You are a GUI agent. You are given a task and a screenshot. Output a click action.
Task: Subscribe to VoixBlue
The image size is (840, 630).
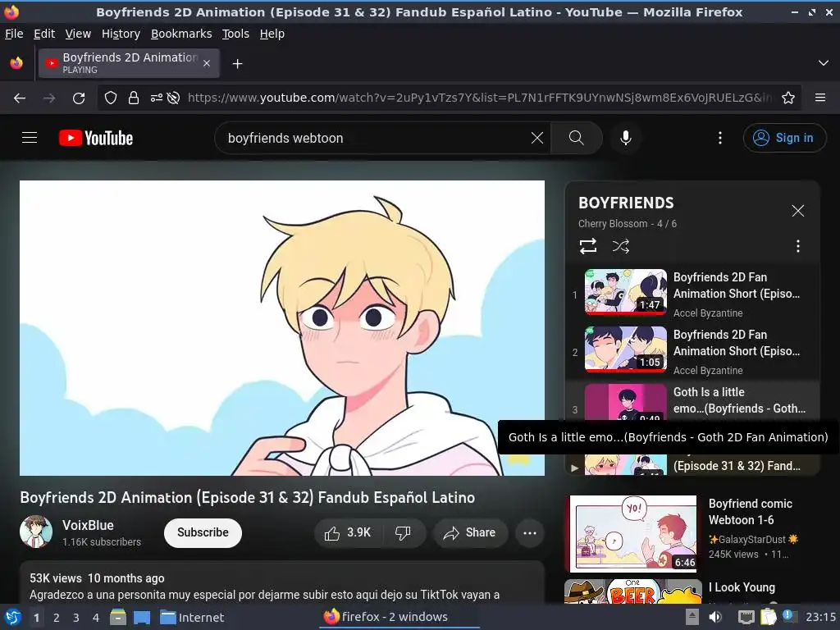pos(203,532)
